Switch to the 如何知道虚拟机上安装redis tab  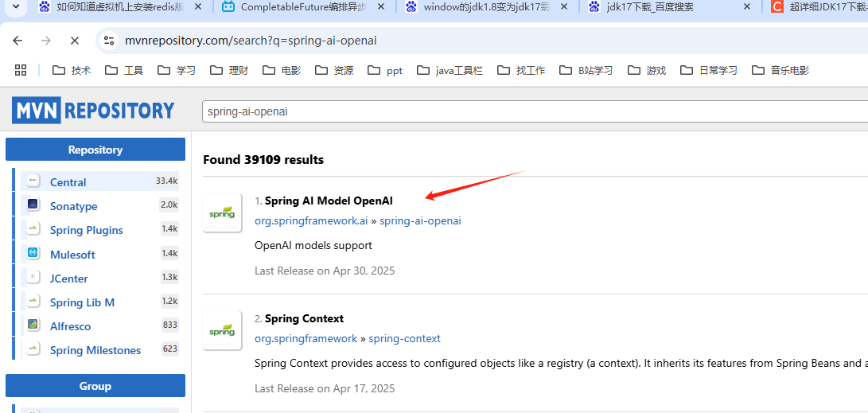tap(122, 7)
